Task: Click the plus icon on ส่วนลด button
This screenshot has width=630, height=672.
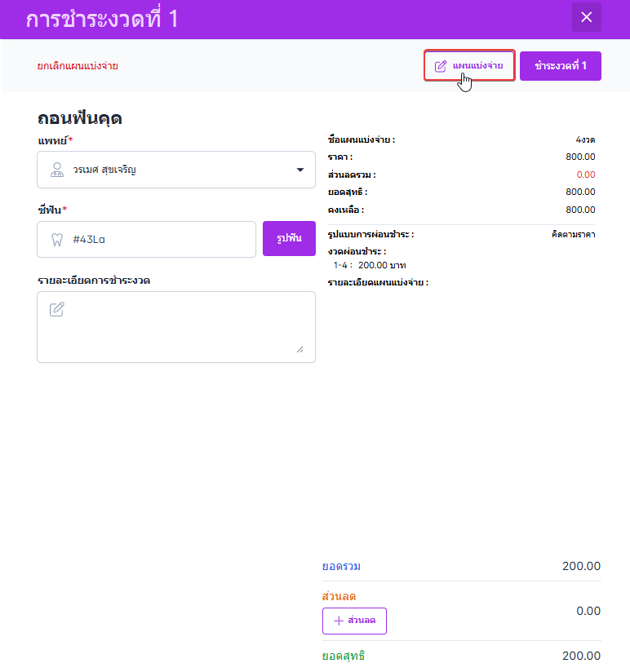Action: pyautogui.click(x=338, y=621)
